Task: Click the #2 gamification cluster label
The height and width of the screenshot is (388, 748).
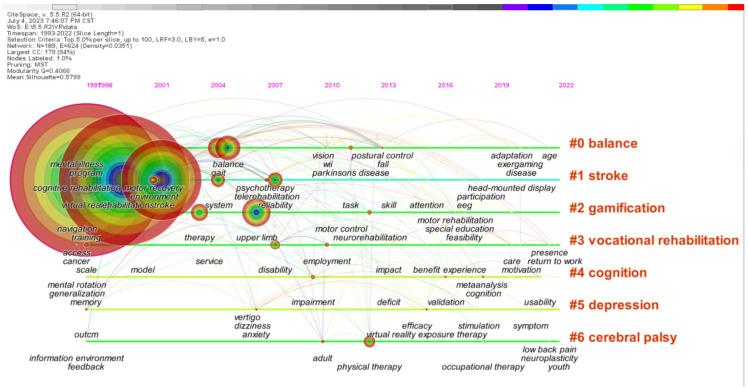Action: point(617,208)
